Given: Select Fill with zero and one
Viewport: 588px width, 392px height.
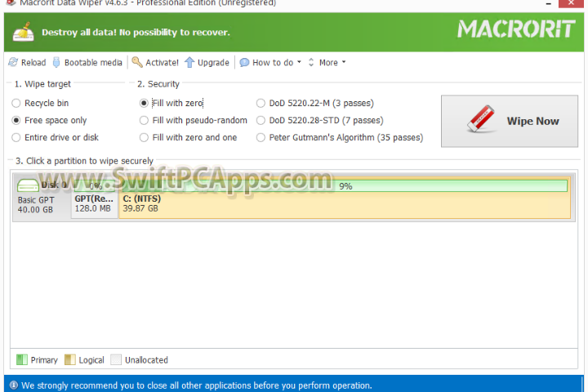Looking at the screenshot, I should (189, 138).
